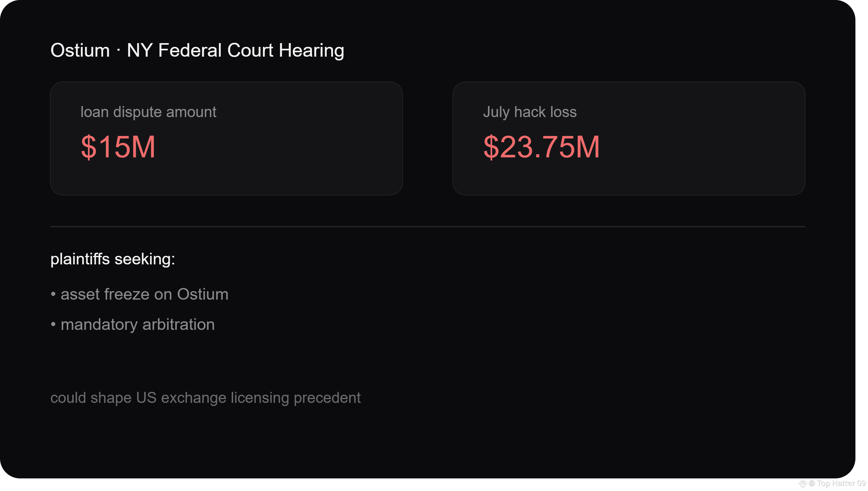
Task: Click the July hack loss label
Action: coord(530,112)
